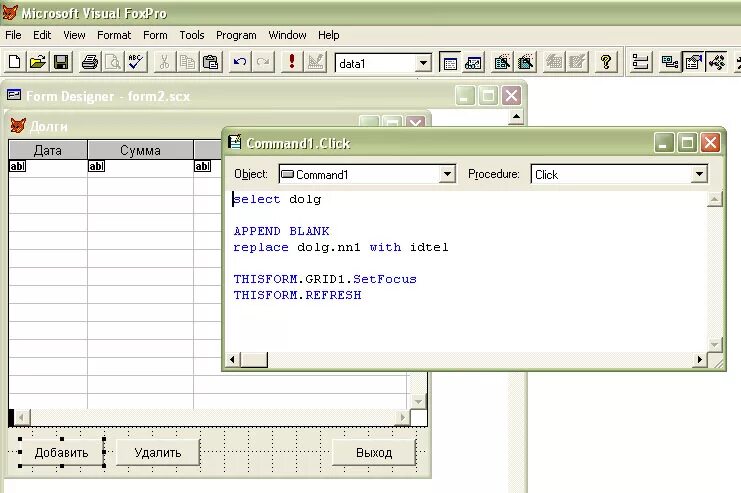Viewport: 741px width, 493px height.
Task: Open the Data Environment icon
Action: [670, 62]
